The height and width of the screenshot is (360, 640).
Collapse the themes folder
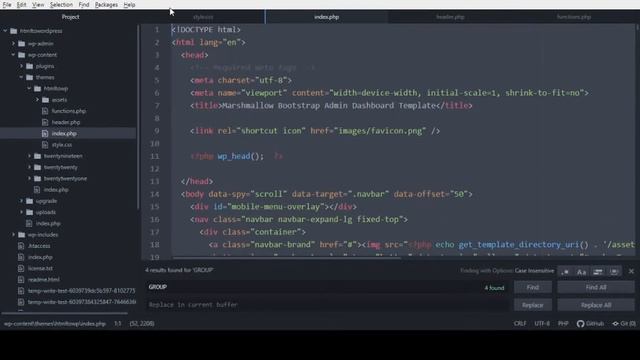pos(21,77)
